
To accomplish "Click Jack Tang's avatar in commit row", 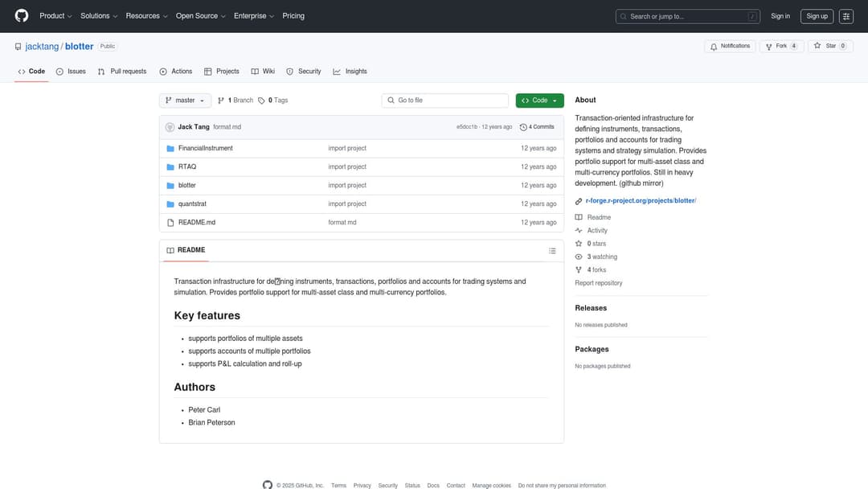I will coord(170,127).
